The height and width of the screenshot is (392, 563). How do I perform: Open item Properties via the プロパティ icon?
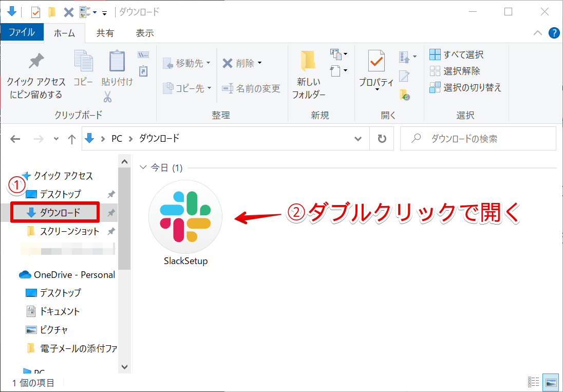[376, 62]
